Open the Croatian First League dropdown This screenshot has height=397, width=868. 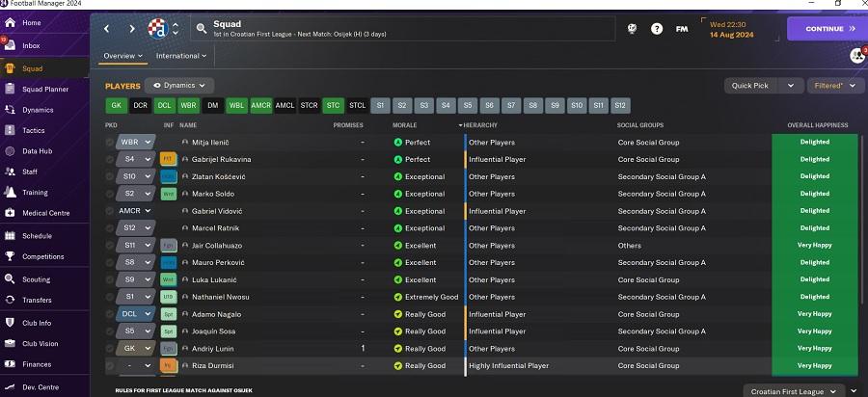click(800, 391)
